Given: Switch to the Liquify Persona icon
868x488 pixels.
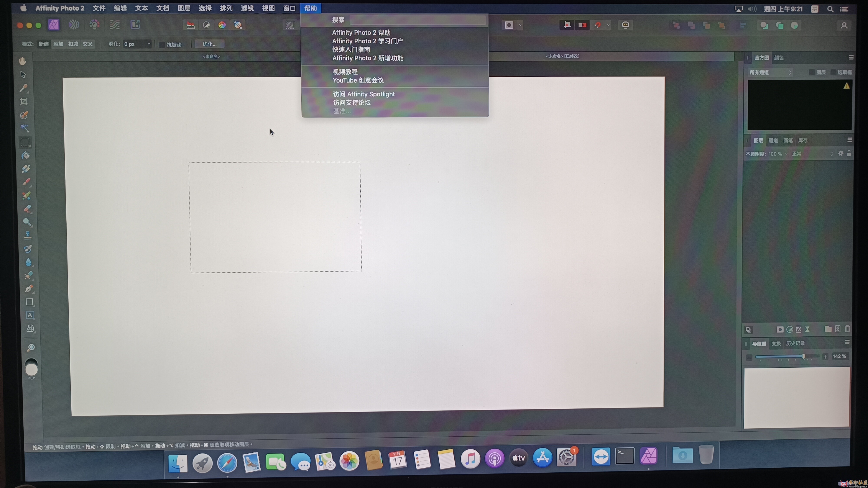Looking at the screenshot, I should 74,25.
